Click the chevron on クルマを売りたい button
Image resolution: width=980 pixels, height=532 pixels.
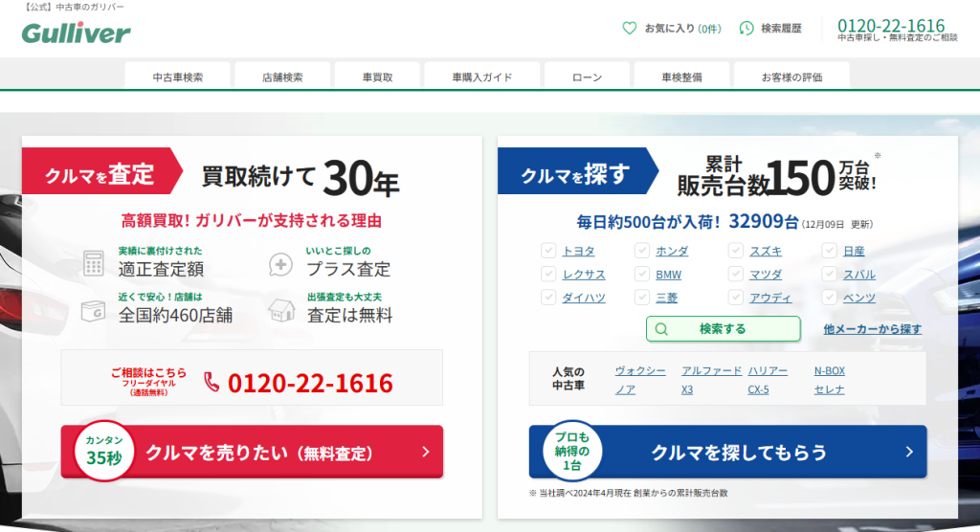(x=425, y=452)
